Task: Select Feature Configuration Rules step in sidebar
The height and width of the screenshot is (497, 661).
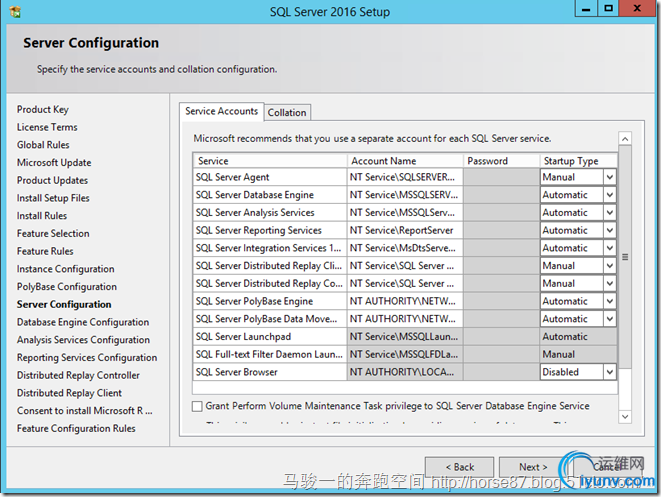Action: (x=76, y=428)
